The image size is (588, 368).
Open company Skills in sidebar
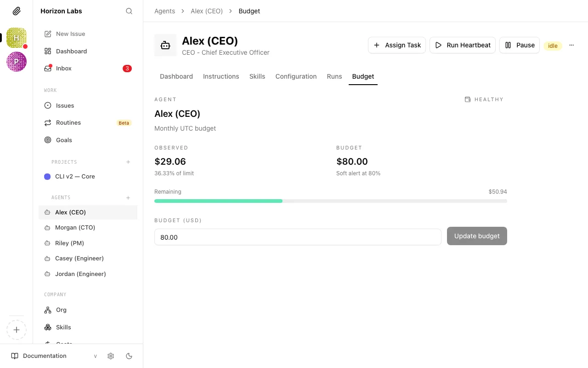coord(88,327)
